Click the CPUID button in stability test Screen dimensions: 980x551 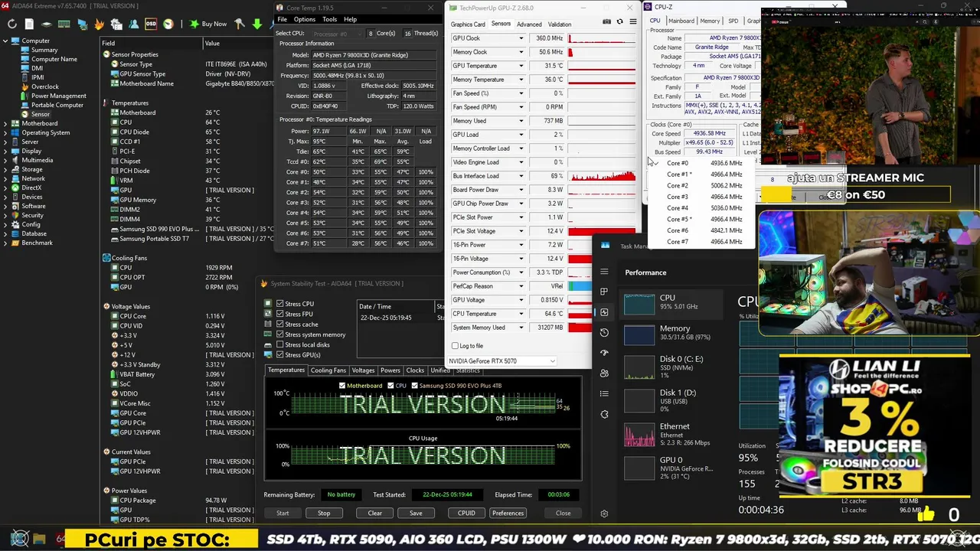466,514
